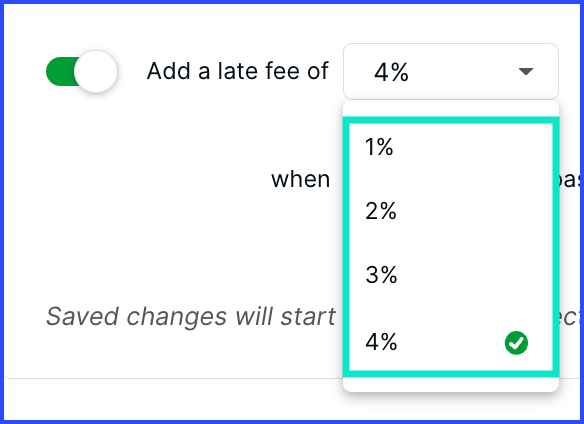Screen dimensions: 584x424
Task: Click the cut-off text right of the dropdown list
Action: [x=569, y=180]
